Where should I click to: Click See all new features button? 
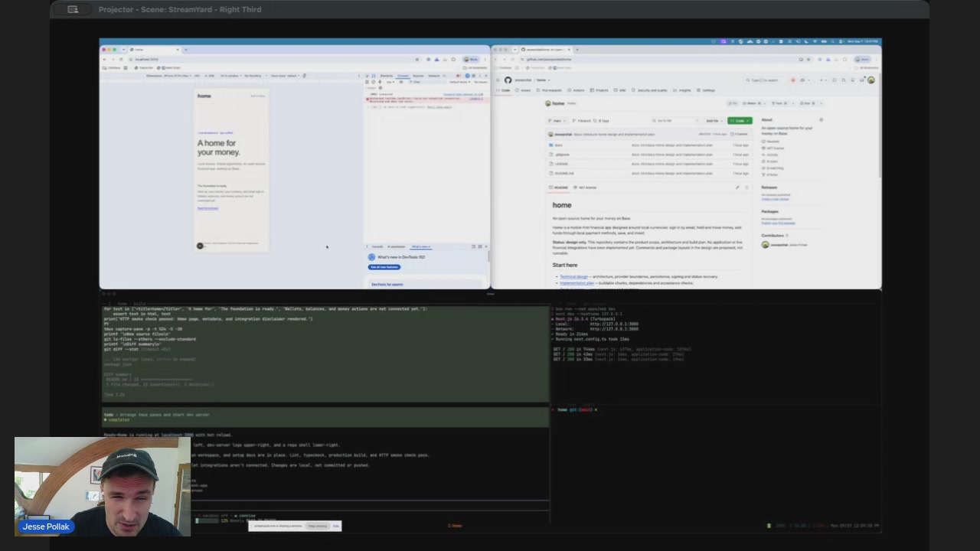384,267
